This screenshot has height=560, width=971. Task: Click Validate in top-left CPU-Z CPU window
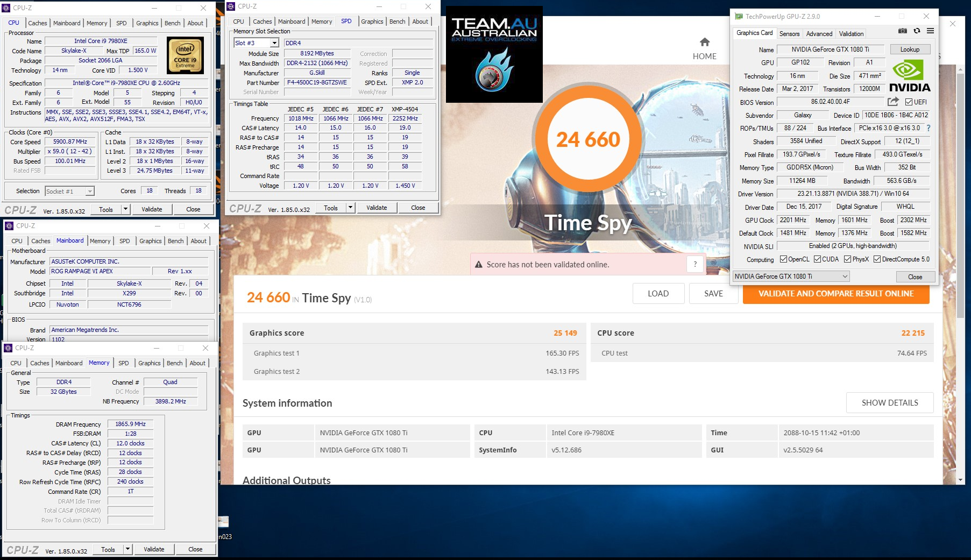click(x=152, y=209)
